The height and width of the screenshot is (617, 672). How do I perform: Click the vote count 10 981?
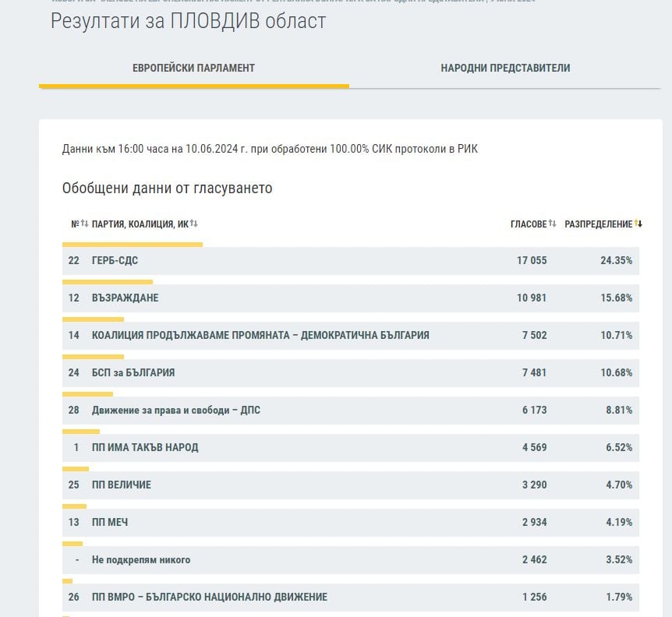coord(532,298)
